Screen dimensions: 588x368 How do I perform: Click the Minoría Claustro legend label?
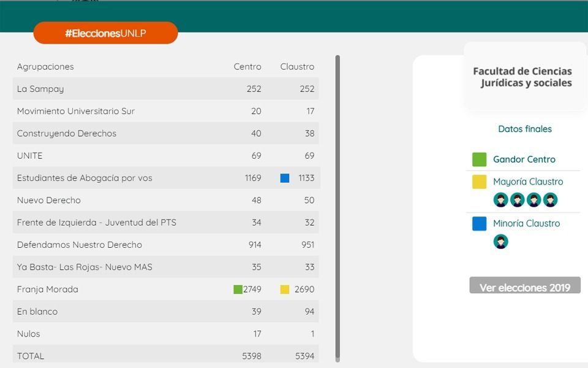point(527,223)
